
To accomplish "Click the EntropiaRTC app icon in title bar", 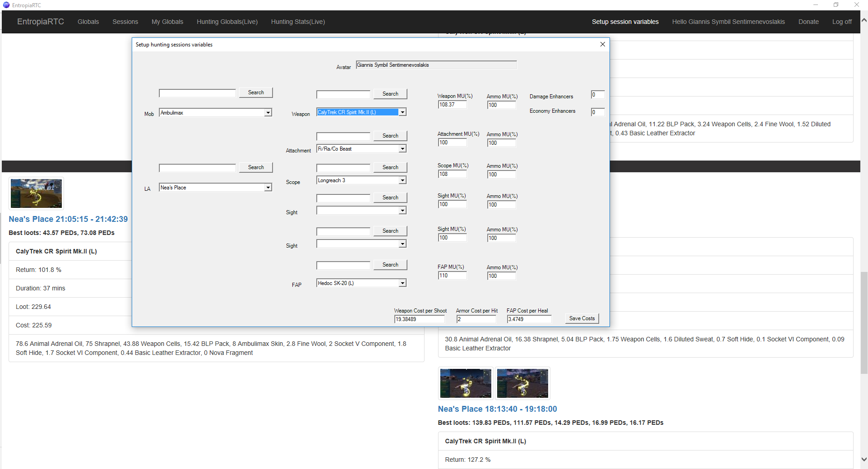I will coord(6,5).
